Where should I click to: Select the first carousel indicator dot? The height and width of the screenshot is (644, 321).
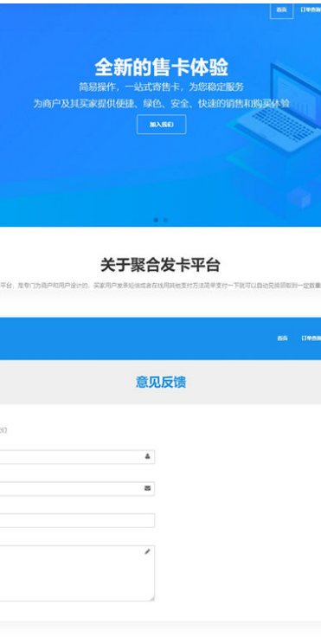click(156, 220)
